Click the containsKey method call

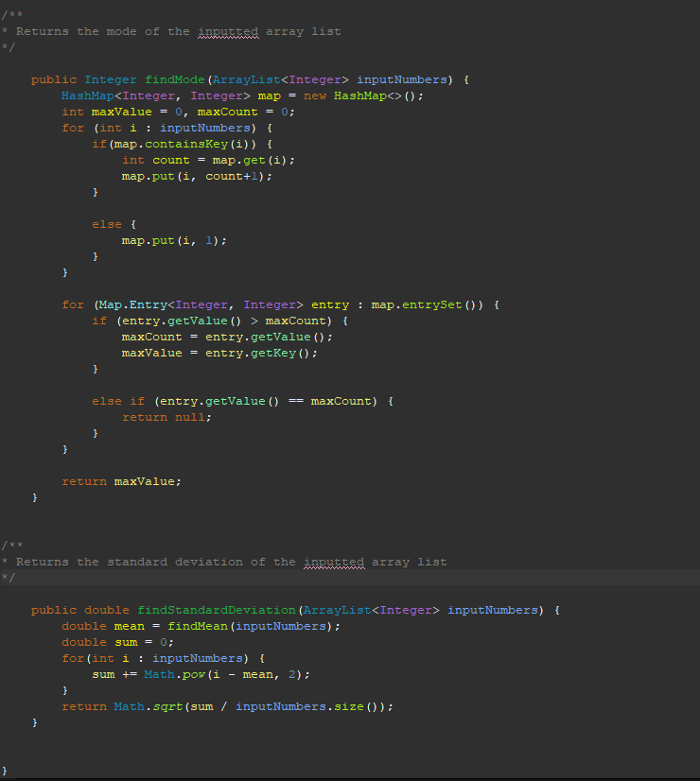click(186, 144)
